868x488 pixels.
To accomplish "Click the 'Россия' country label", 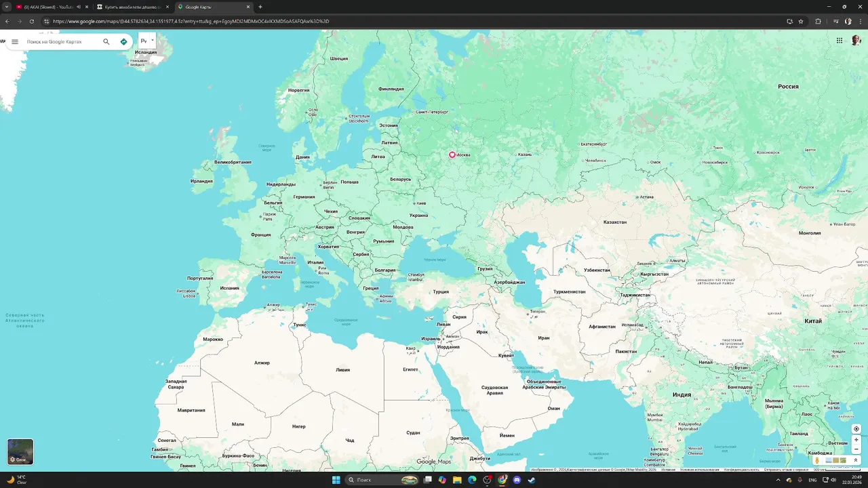I will pos(788,87).
